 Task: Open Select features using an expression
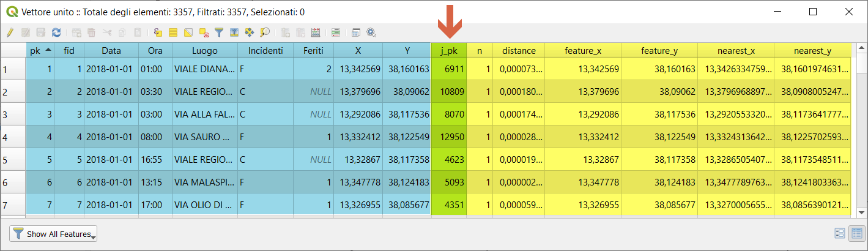click(x=158, y=32)
